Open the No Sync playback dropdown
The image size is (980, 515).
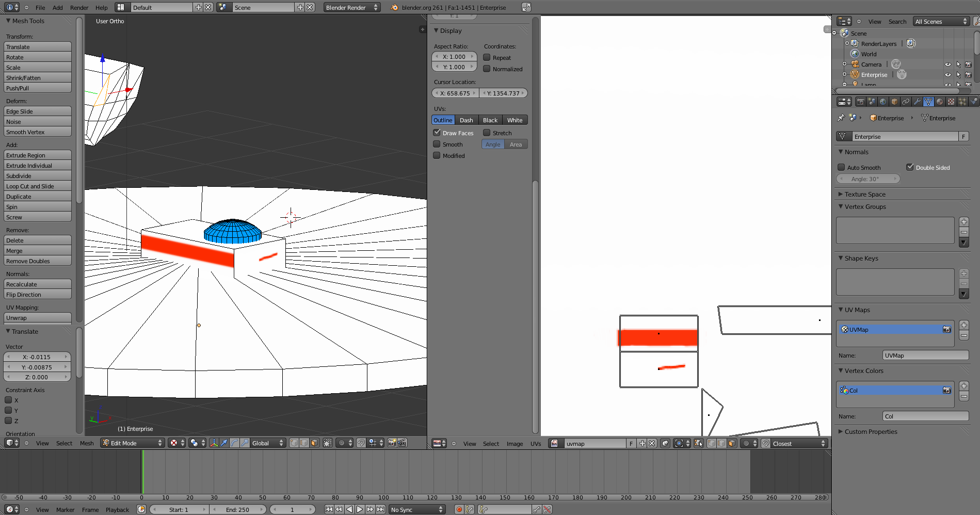pos(417,509)
